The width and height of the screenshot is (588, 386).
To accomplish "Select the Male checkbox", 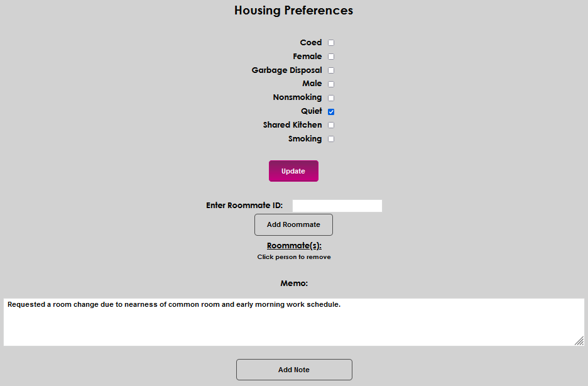I will click(x=330, y=84).
